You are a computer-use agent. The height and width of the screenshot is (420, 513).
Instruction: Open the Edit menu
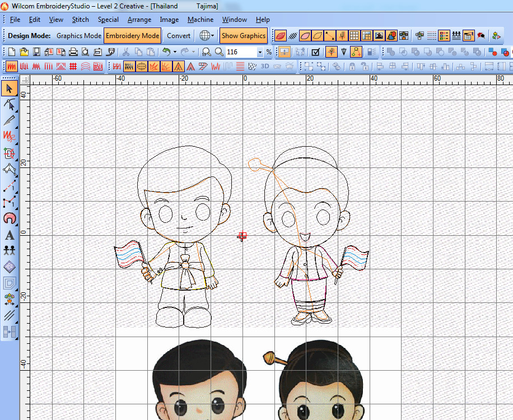tap(34, 20)
